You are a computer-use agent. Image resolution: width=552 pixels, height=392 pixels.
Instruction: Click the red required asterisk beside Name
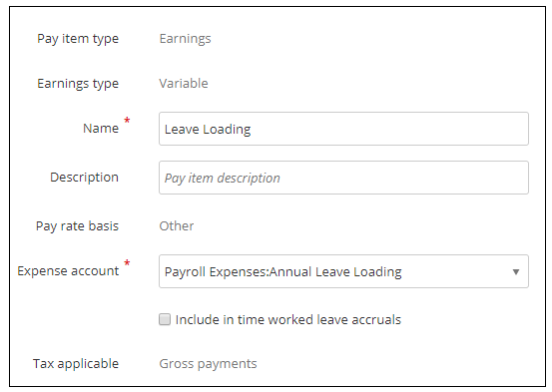127,121
